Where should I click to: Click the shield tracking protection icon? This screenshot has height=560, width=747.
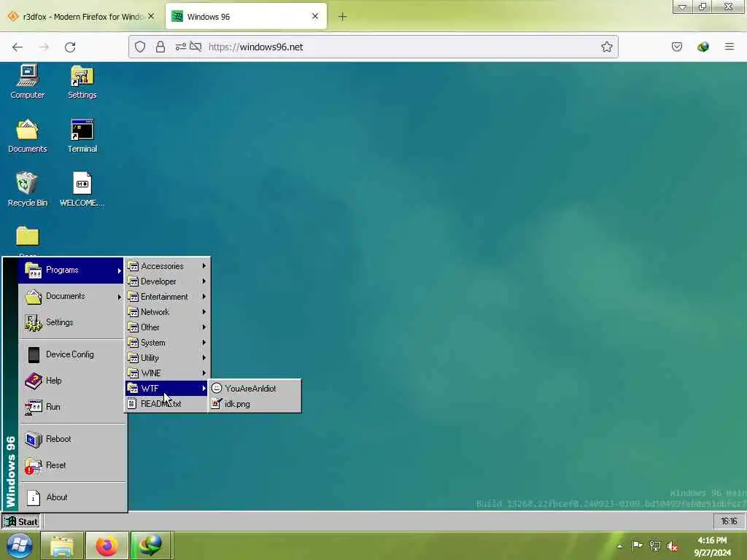click(x=139, y=47)
